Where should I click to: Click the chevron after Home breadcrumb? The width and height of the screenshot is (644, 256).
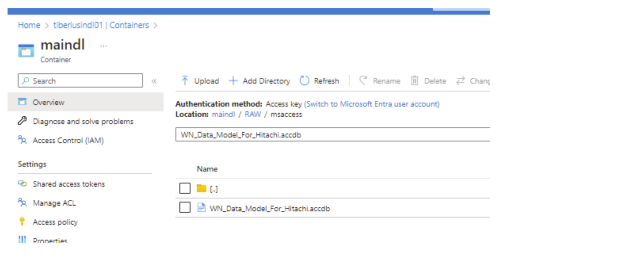pos(47,26)
